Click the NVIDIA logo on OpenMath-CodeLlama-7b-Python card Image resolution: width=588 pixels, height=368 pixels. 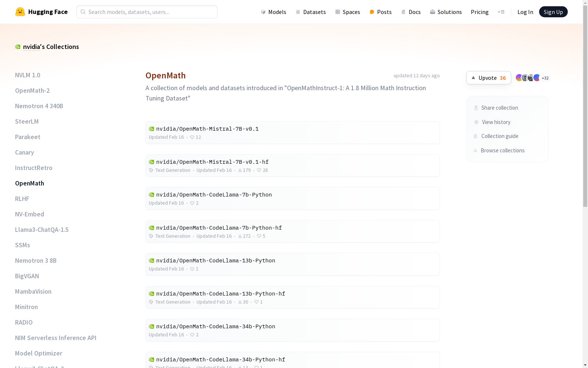(x=151, y=195)
